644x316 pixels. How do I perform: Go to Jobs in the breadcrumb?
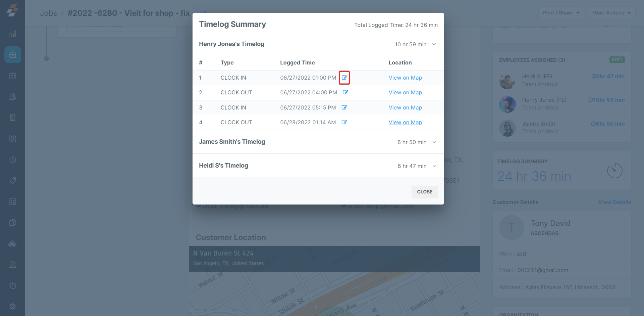pos(49,13)
